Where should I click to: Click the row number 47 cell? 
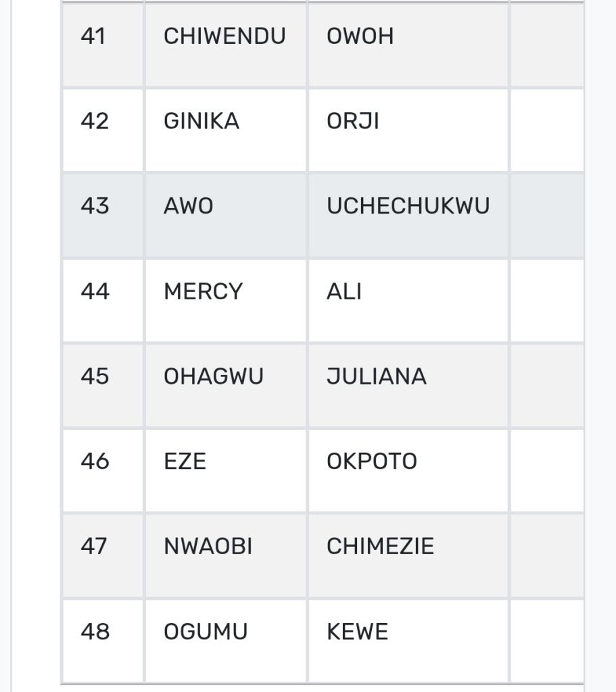click(x=94, y=547)
